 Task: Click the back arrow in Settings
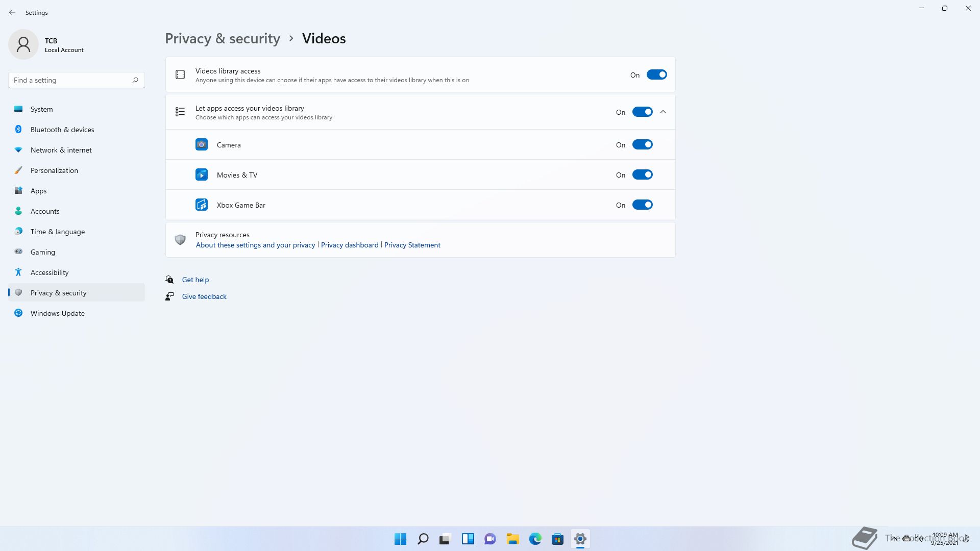pyautogui.click(x=12, y=12)
